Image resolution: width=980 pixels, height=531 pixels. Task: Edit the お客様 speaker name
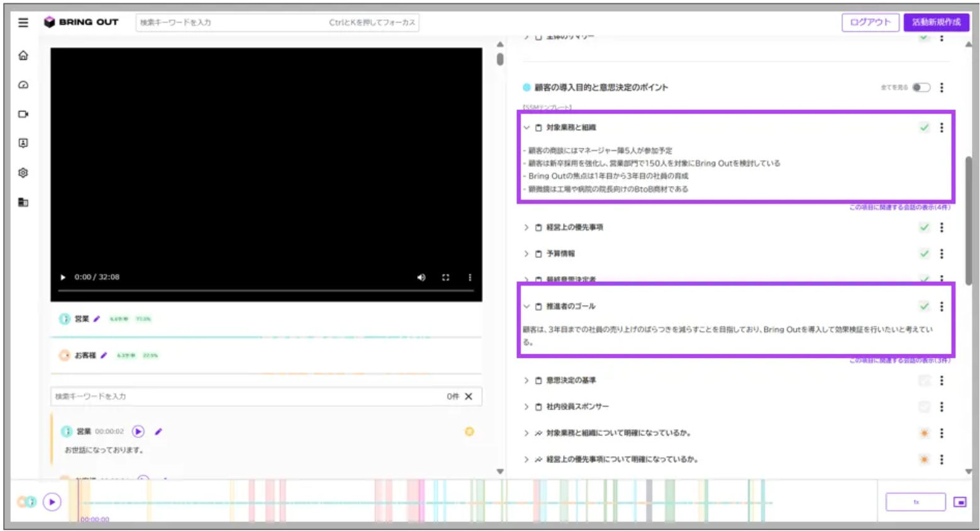coord(104,355)
